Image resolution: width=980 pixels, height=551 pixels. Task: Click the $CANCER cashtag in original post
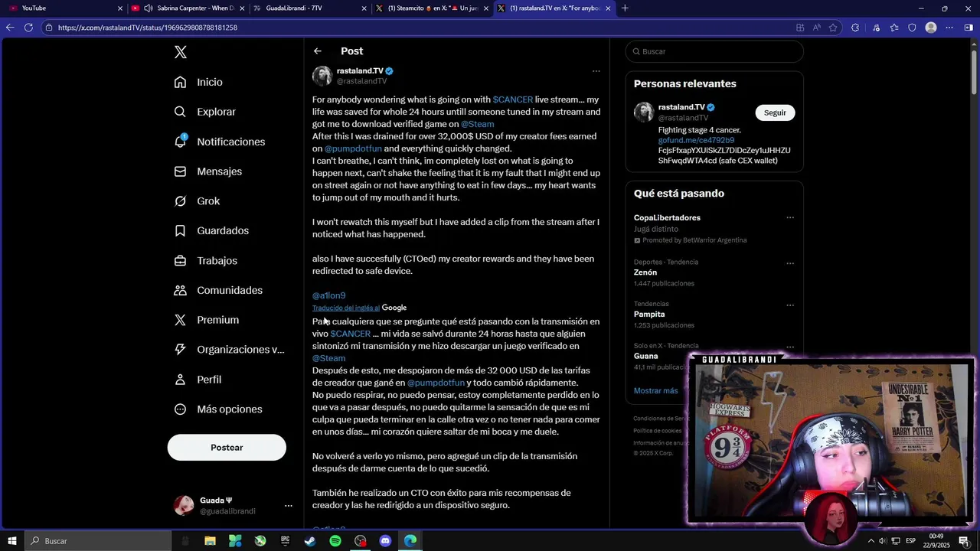tap(512, 99)
